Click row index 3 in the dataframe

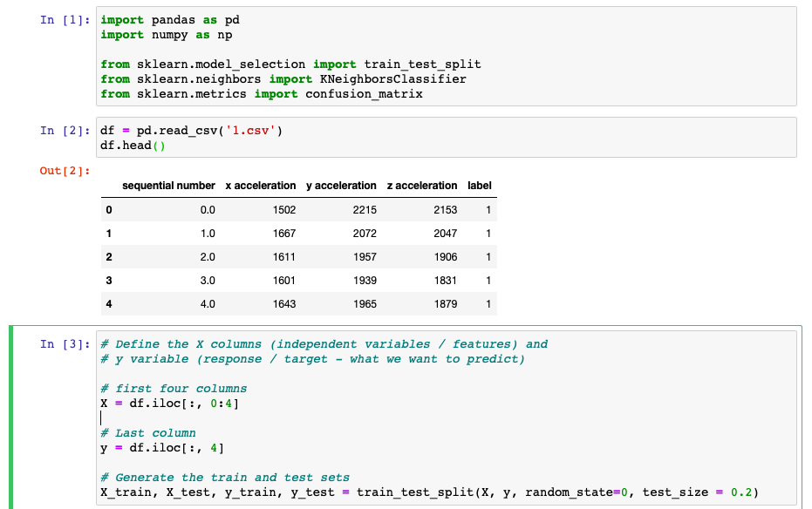(x=109, y=281)
